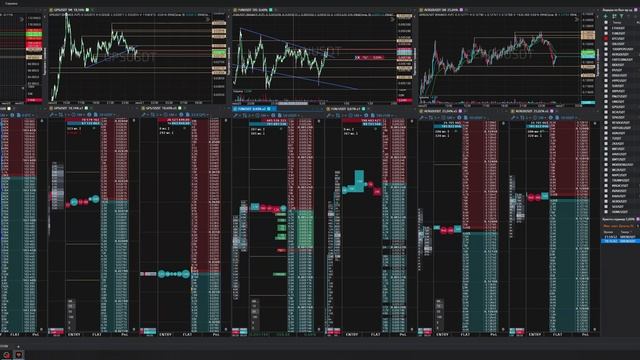Click the FUNUSDT chart horizontal time scrollbar

[x=293, y=103]
